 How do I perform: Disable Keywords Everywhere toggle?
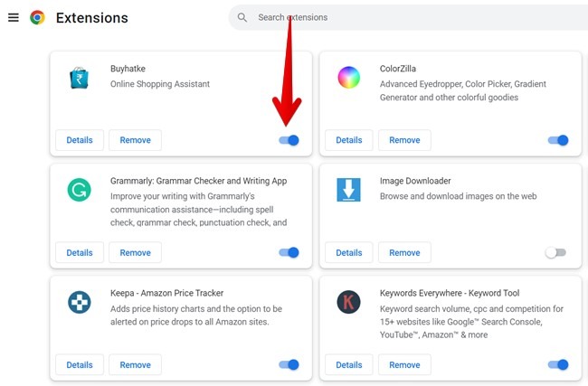coord(558,364)
